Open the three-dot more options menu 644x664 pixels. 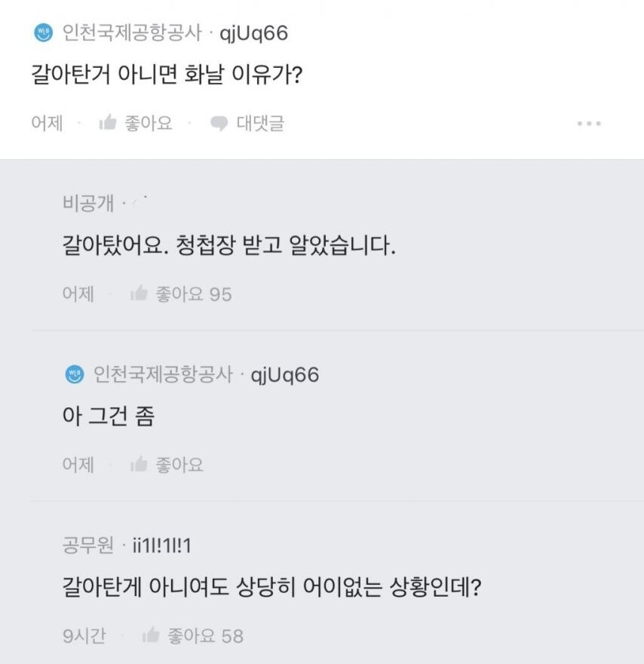(x=588, y=123)
